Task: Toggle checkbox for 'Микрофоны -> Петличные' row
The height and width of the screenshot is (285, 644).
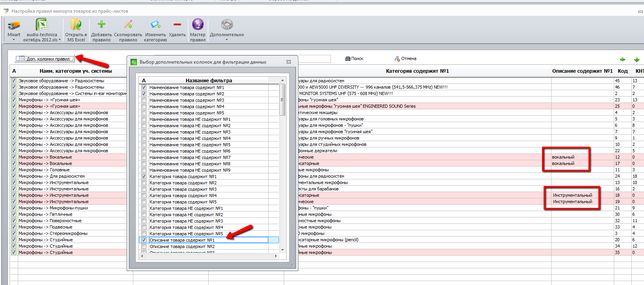Action: 13,214
